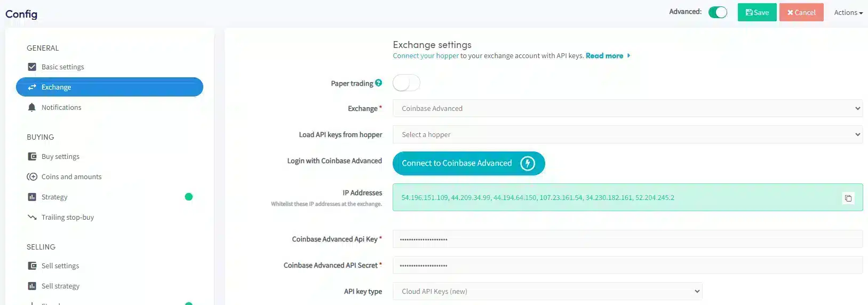Click the Sell settings wallet icon
This screenshot has height=305, width=868.
tap(32, 266)
